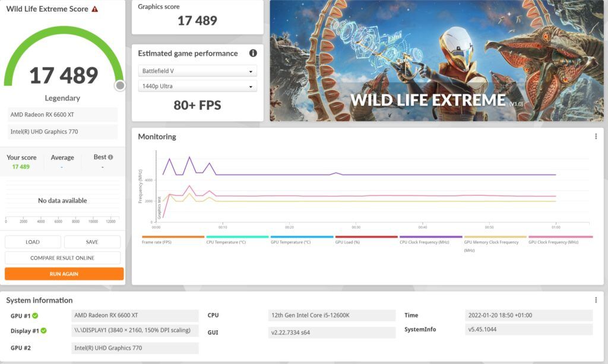Click the 80+ FPS estimate text

point(197,105)
